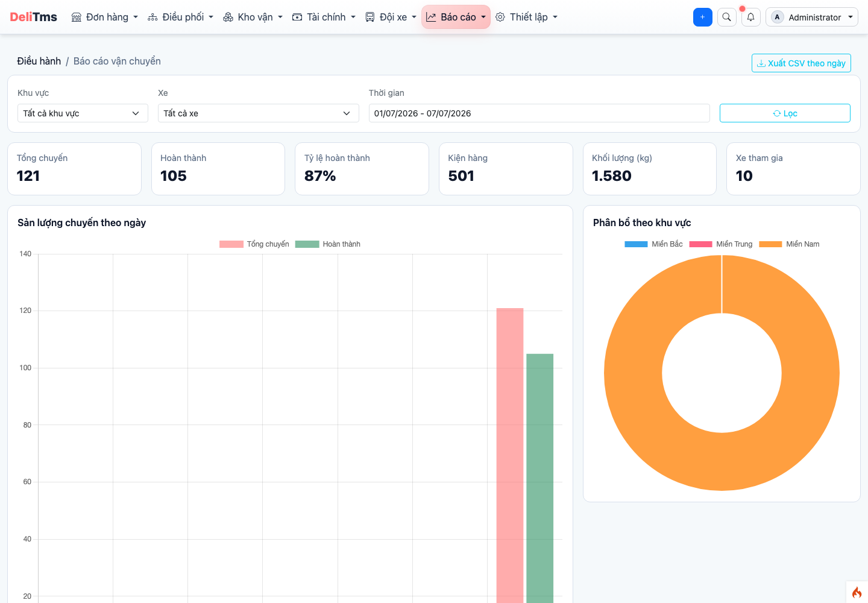Click the Lọc filter button
Screen dimensions: 868x603
click(785, 113)
